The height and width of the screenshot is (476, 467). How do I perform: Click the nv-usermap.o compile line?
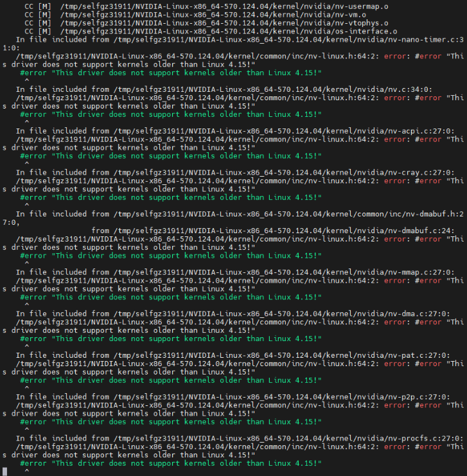pos(206,6)
